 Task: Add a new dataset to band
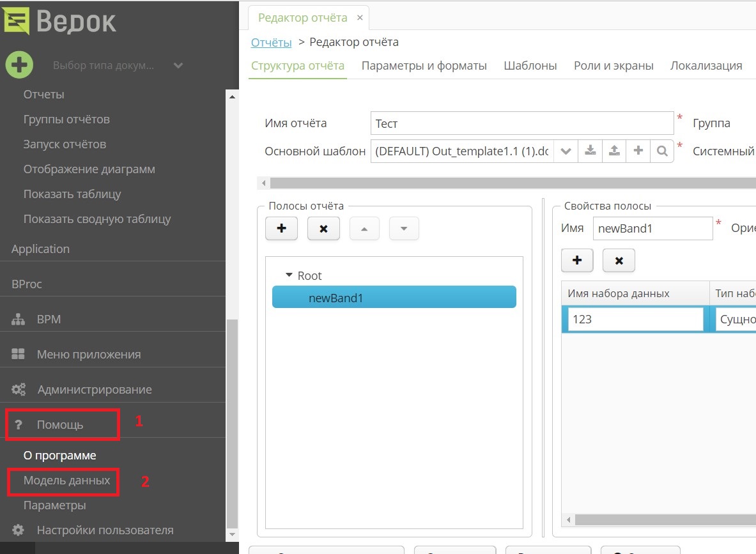(x=577, y=260)
